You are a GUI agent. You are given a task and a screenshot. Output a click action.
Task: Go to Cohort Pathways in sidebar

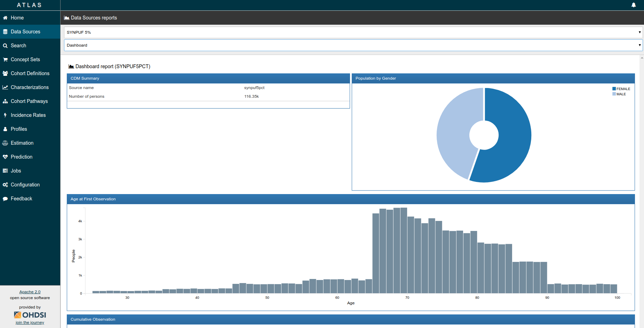coord(29,101)
